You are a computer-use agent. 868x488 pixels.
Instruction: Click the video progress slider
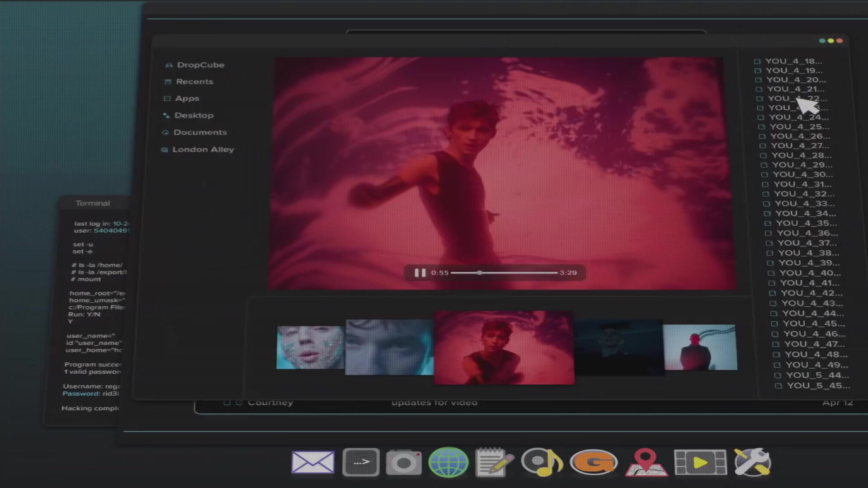tap(504, 272)
